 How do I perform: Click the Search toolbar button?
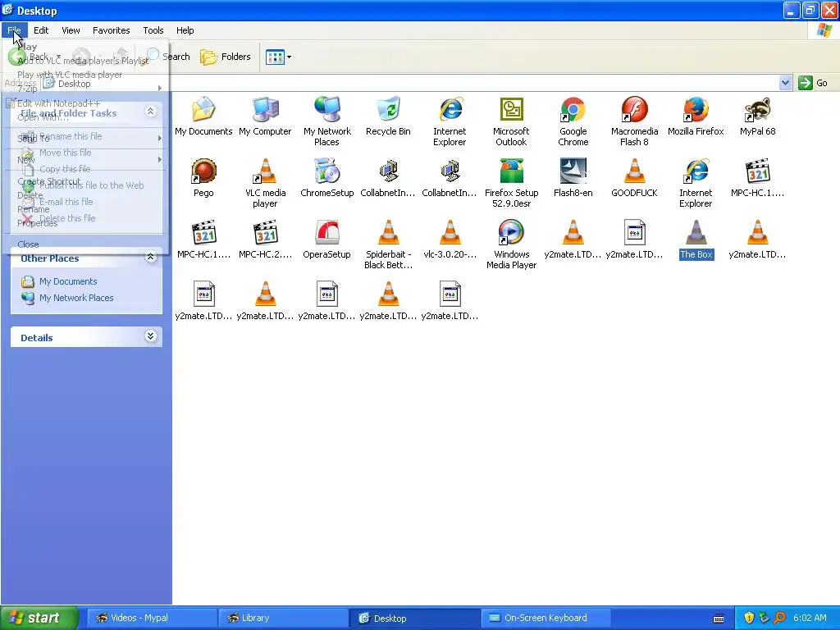click(x=168, y=57)
